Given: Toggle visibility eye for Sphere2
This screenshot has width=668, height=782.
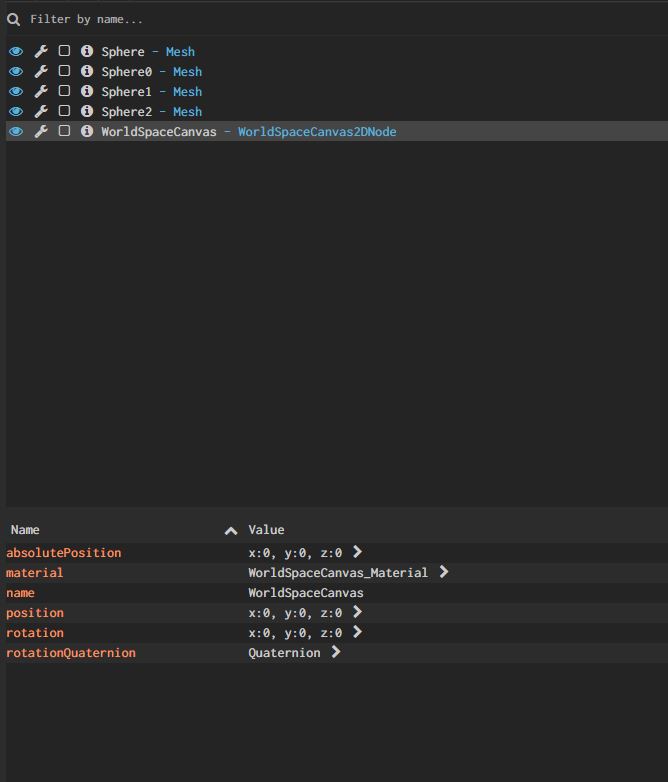Looking at the screenshot, I should (x=16, y=111).
